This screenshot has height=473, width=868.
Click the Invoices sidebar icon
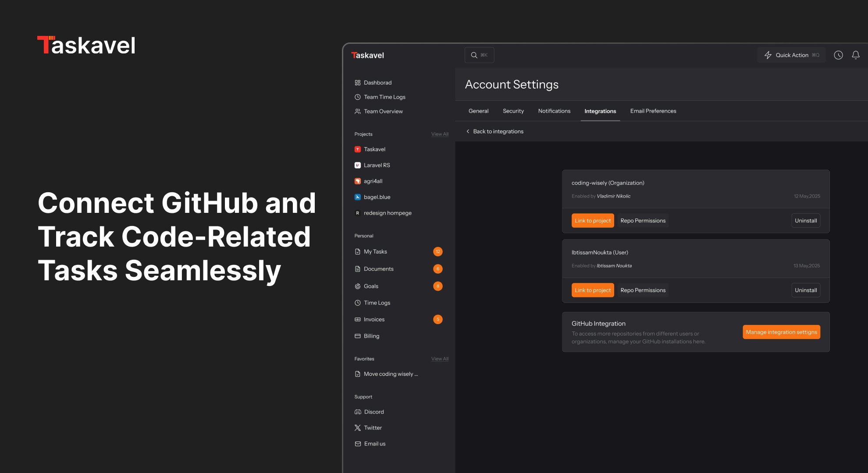358,320
